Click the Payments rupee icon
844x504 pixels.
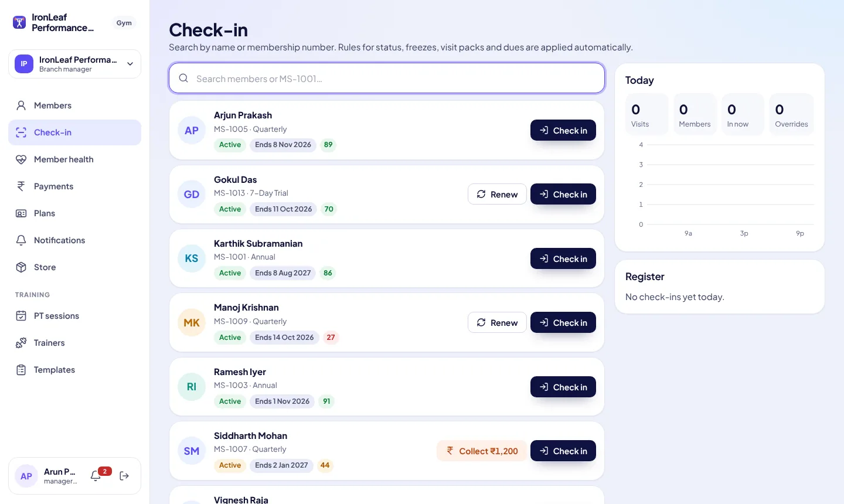point(21,186)
